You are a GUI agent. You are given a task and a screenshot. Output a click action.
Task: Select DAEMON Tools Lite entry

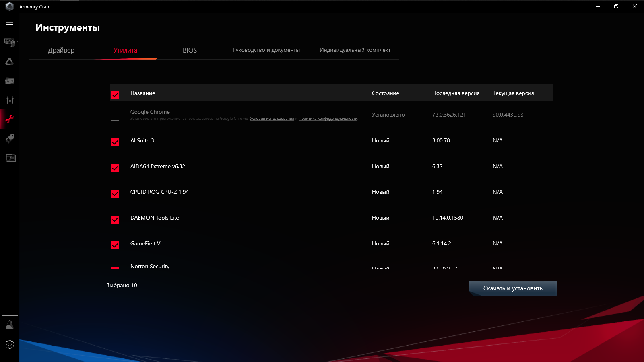tap(155, 218)
